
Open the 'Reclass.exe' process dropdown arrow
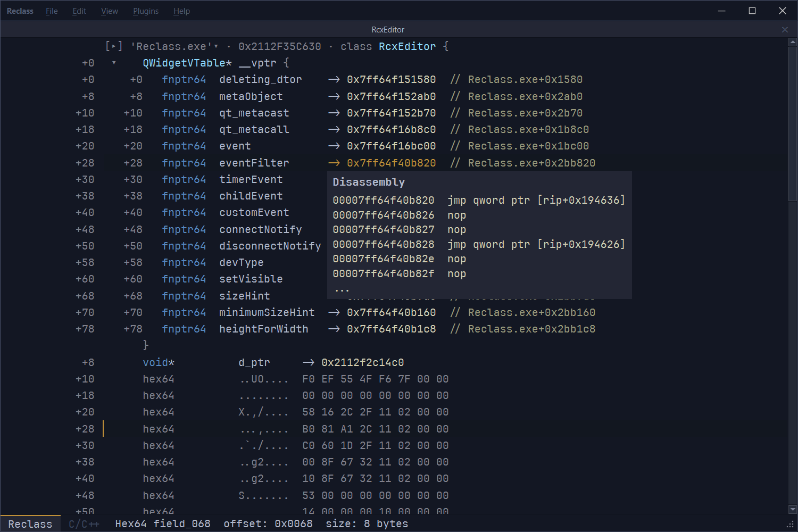(x=216, y=46)
